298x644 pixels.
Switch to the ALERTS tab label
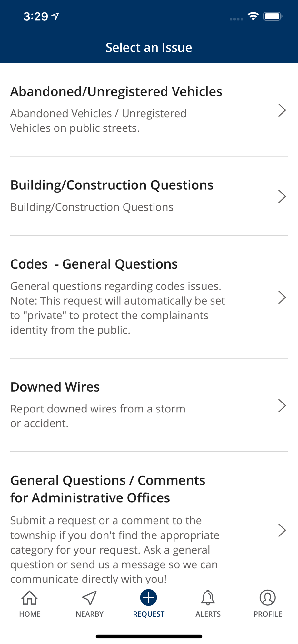tap(208, 614)
